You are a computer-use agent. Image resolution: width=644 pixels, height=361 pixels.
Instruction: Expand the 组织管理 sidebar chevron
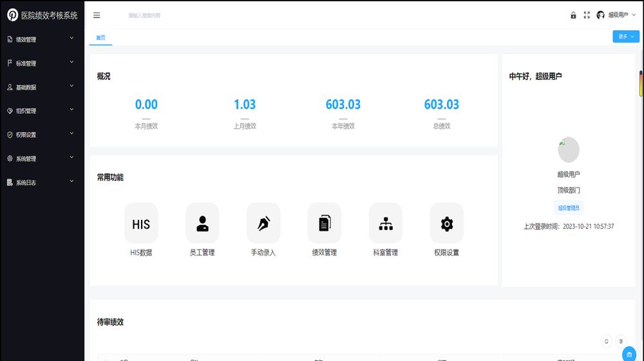click(72, 110)
